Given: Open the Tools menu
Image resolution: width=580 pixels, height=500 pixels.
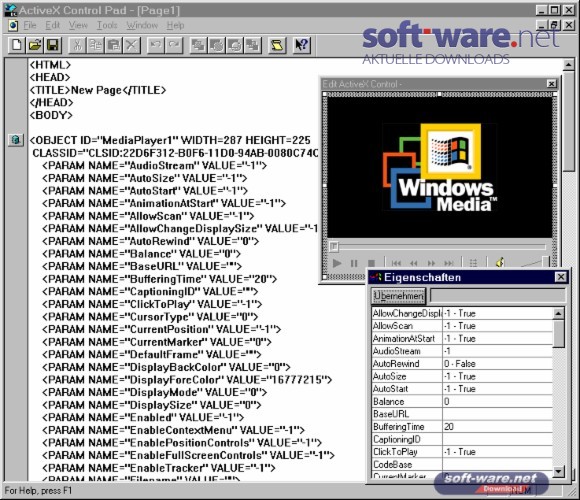Looking at the screenshot, I should click(107, 26).
